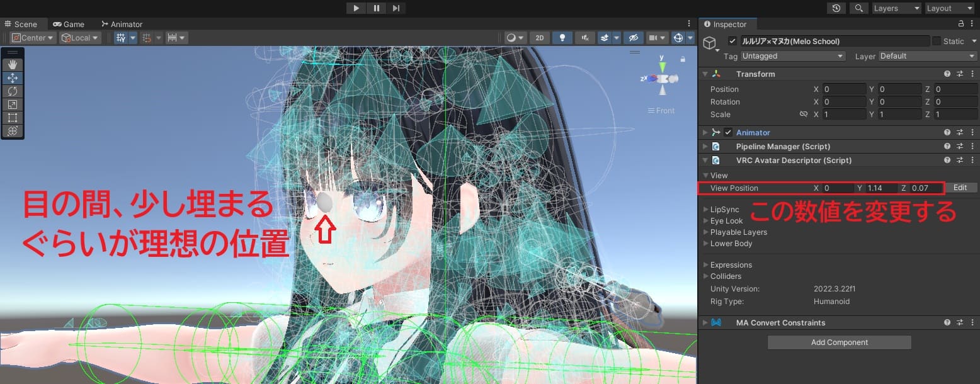980x384 pixels.
Task: Select the Move tool
Action: 13,78
